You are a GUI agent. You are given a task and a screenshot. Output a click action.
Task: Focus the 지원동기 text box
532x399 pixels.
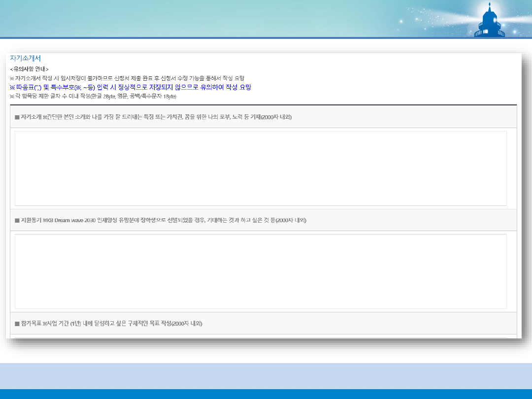(261, 271)
